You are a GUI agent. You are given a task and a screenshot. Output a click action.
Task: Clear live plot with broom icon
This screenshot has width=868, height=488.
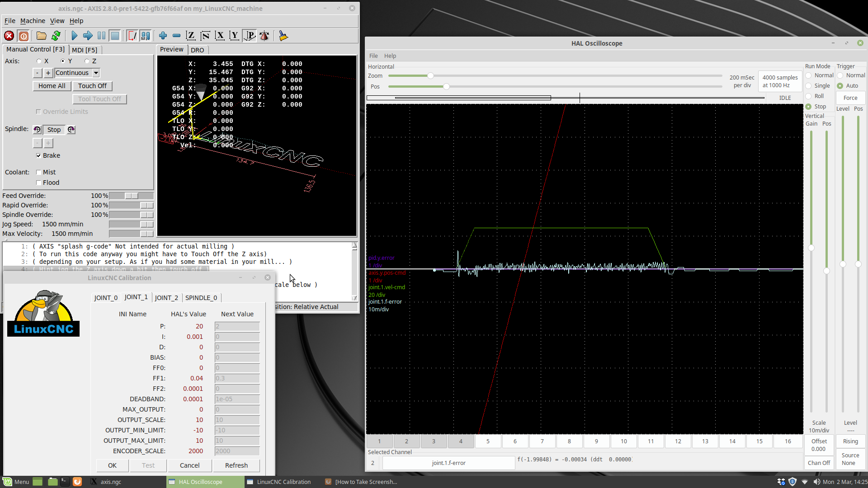coord(283,36)
